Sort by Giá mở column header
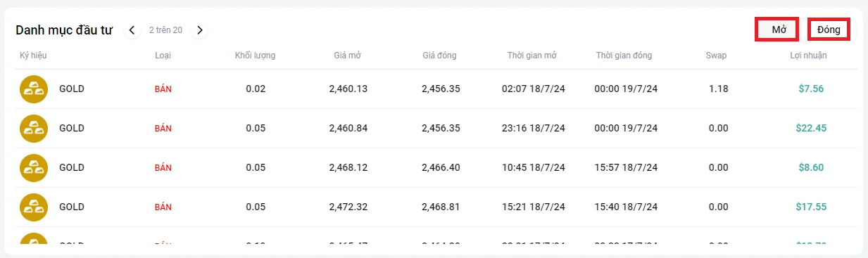The width and height of the screenshot is (868, 258). pos(348,56)
